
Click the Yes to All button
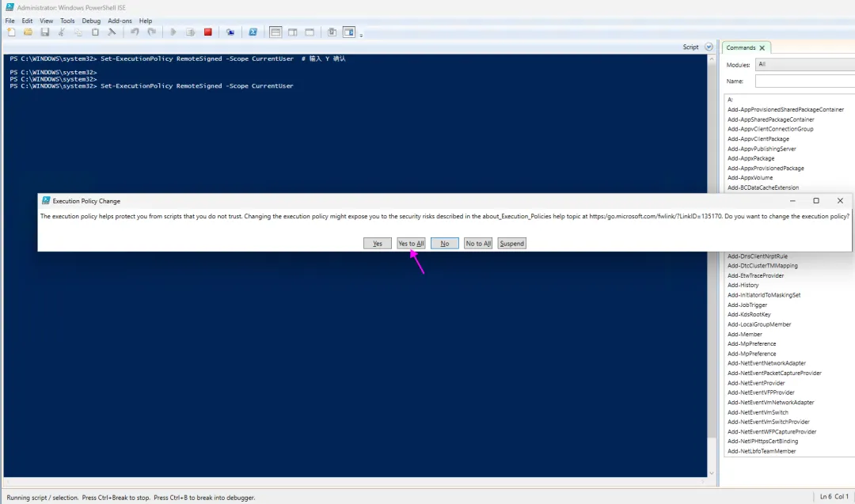[x=411, y=244]
